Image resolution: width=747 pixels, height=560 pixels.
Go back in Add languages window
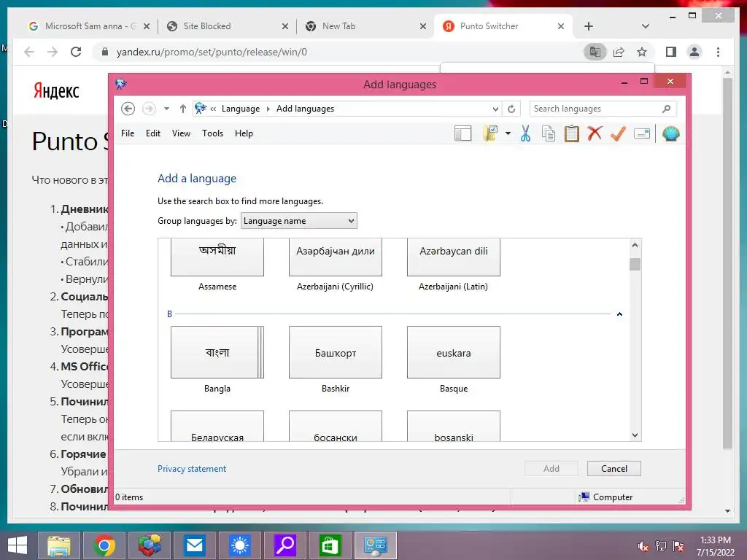point(128,109)
